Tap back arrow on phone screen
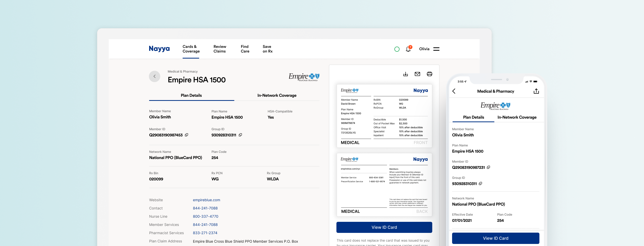Screen dimensions: 644x246 tap(454, 91)
